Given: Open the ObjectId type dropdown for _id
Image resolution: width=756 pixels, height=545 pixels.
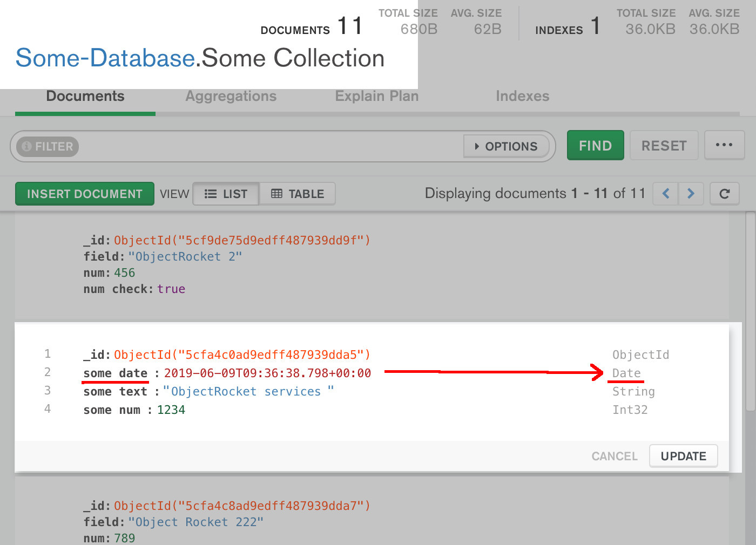Looking at the screenshot, I should coord(640,355).
